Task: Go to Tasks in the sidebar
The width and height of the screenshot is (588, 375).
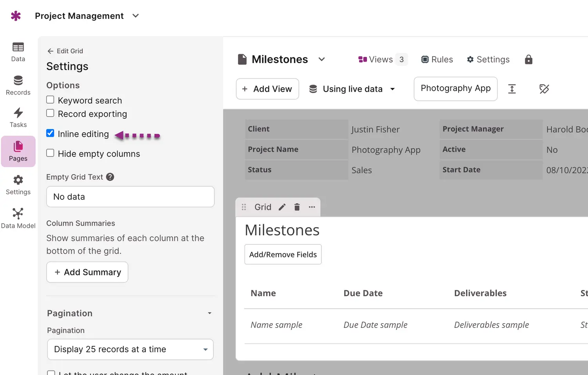Action: point(18,118)
